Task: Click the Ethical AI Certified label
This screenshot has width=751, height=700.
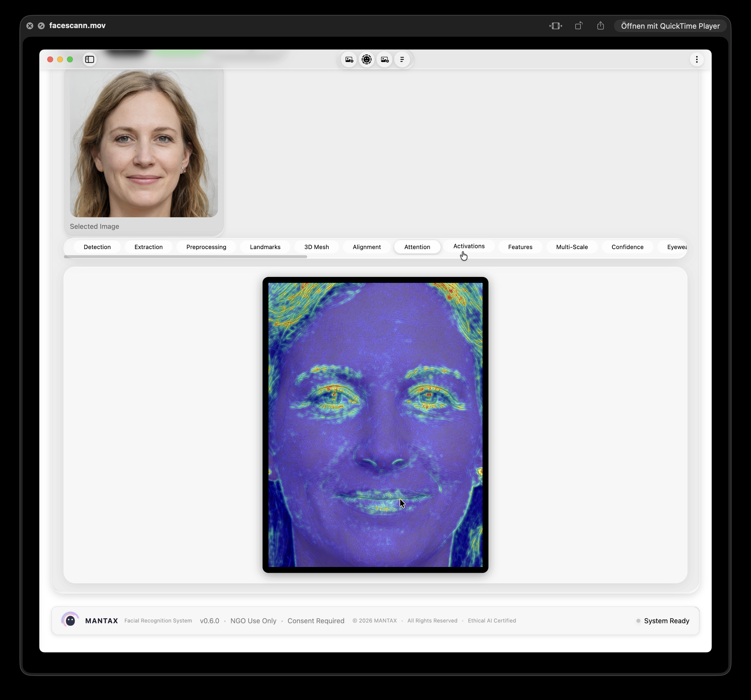Action: point(492,621)
